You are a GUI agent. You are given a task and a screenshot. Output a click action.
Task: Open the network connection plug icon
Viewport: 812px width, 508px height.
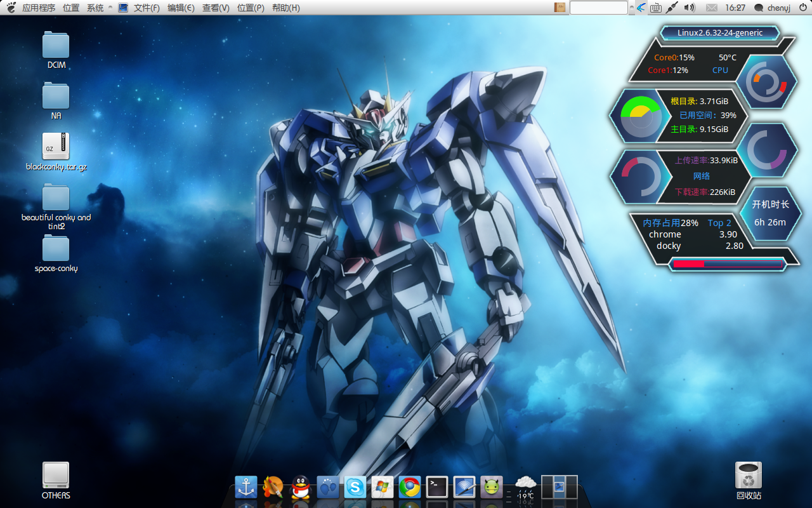click(672, 8)
